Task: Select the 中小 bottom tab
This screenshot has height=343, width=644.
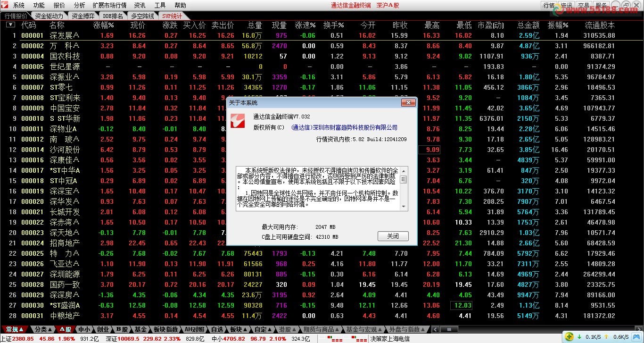Action: click(84, 329)
